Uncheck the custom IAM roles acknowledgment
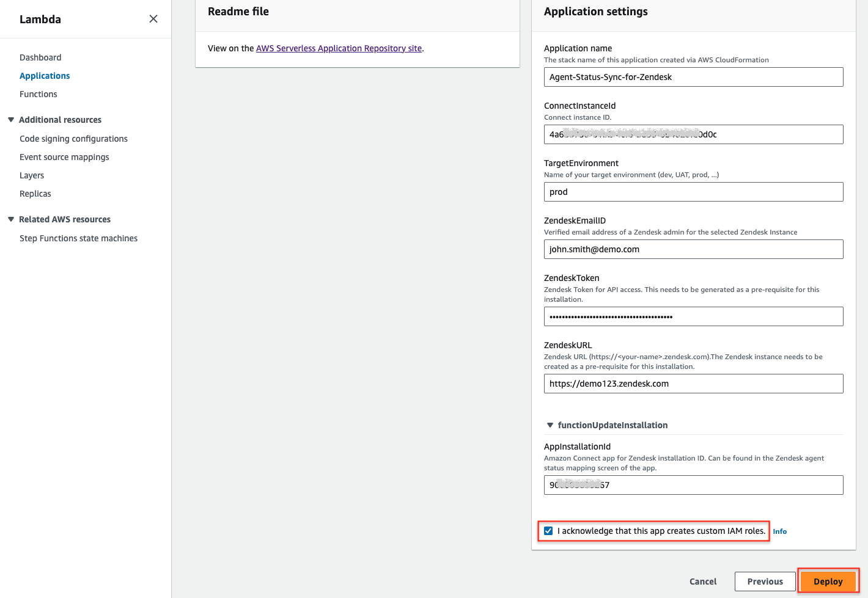The width and height of the screenshot is (868, 598). click(x=548, y=531)
